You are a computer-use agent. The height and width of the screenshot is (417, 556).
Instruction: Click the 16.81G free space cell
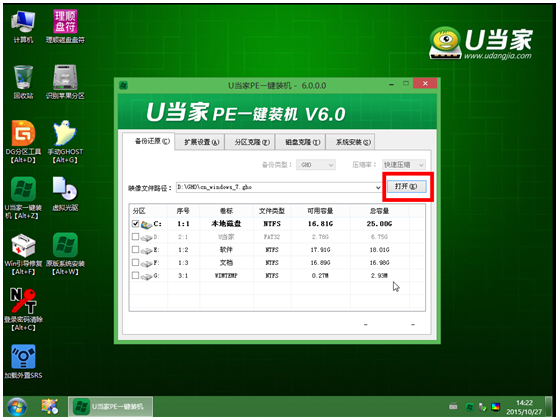click(320, 224)
